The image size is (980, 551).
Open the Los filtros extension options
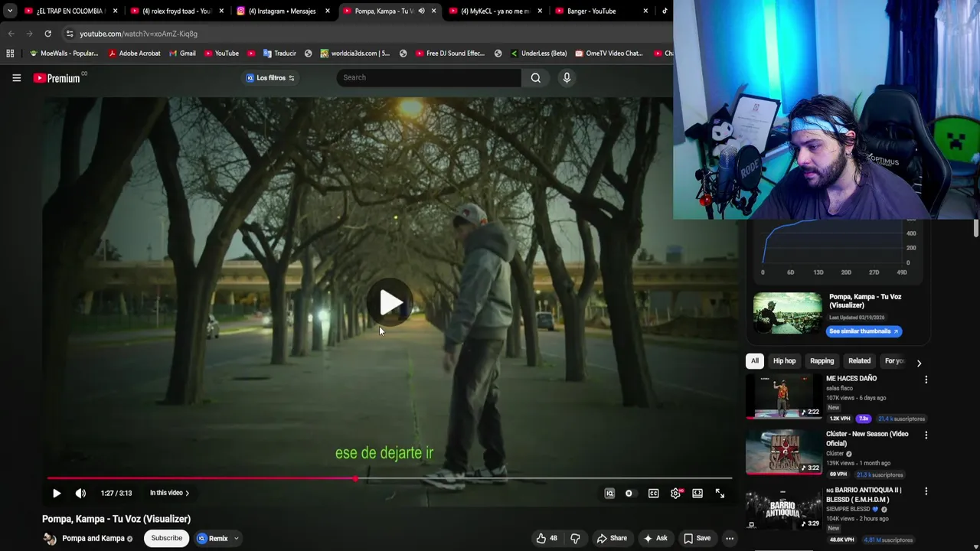pos(270,77)
